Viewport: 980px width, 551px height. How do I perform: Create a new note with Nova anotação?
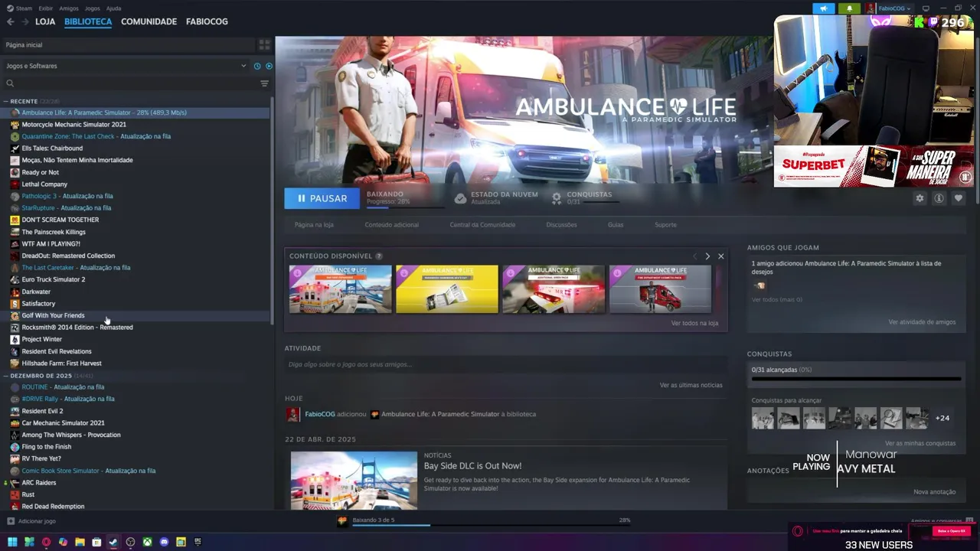(x=934, y=492)
